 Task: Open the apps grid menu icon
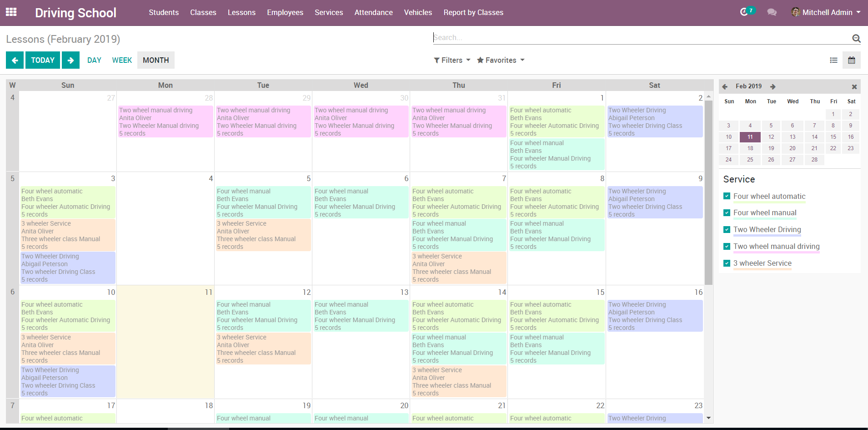click(11, 12)
